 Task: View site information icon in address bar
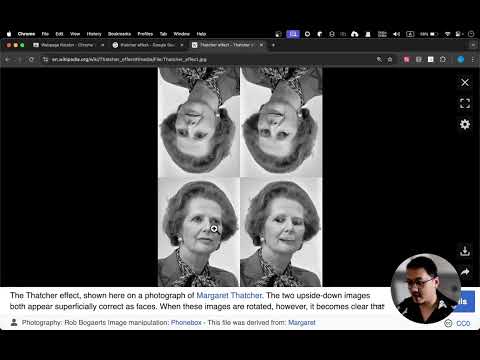(45, 59)
